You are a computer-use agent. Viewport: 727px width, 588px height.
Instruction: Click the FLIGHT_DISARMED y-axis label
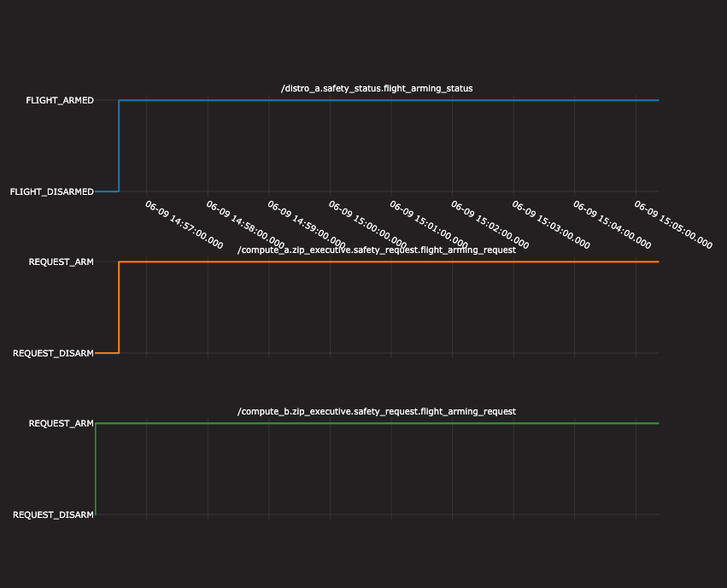tap(52, 191)
